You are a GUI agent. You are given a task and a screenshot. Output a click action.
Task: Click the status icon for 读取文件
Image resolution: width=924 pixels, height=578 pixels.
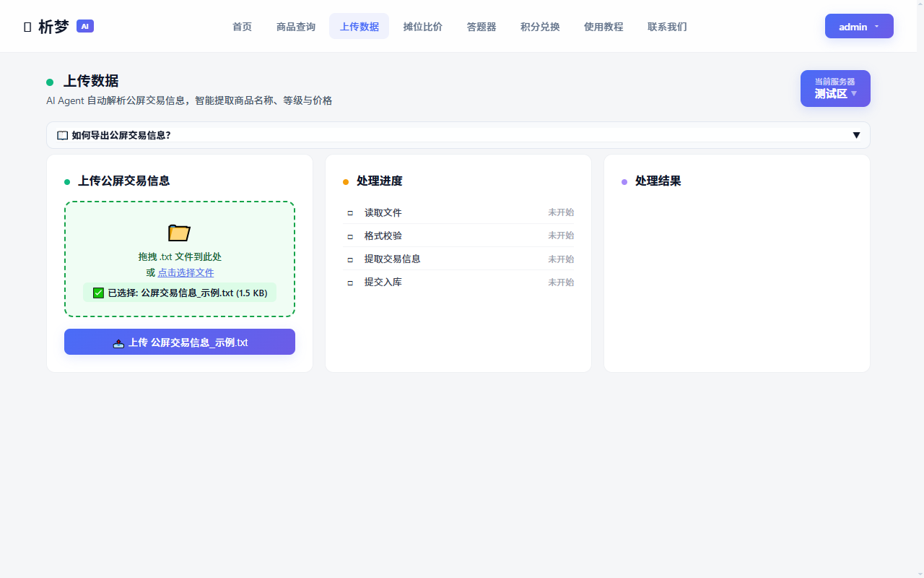350,212
